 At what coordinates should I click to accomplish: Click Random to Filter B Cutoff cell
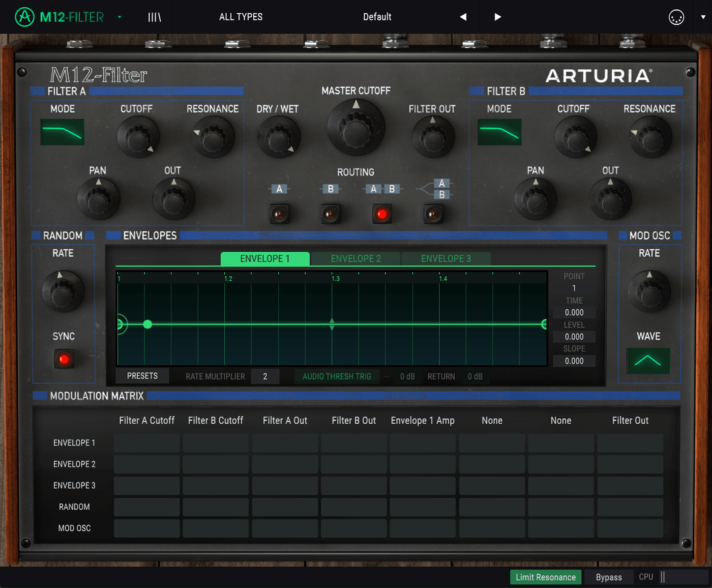point(216,507)
